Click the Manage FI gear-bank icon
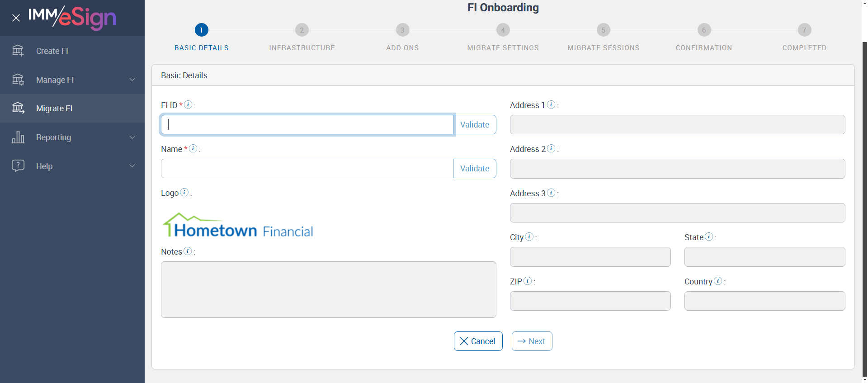Viewport: 868px width, 383px height. click(x=18, y=80)
